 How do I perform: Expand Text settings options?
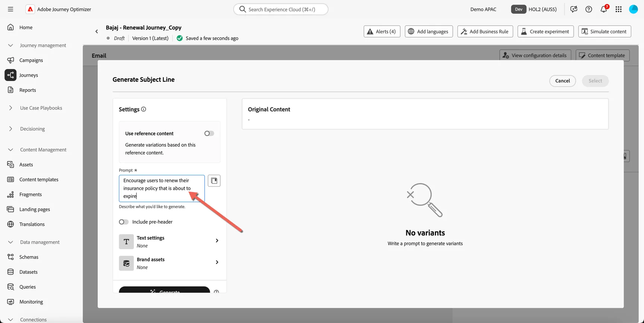click(x=217, y=241)
